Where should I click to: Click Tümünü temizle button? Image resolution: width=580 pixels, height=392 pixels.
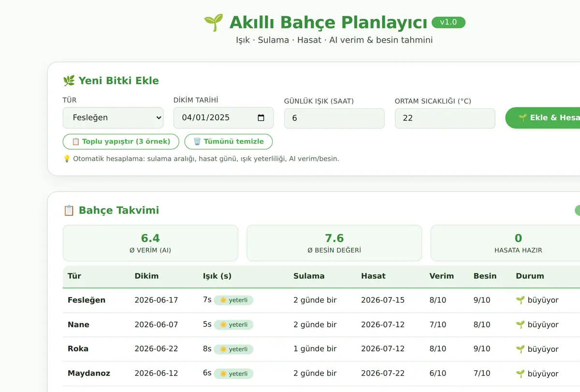pyautogui.click(x=229, y=142)
